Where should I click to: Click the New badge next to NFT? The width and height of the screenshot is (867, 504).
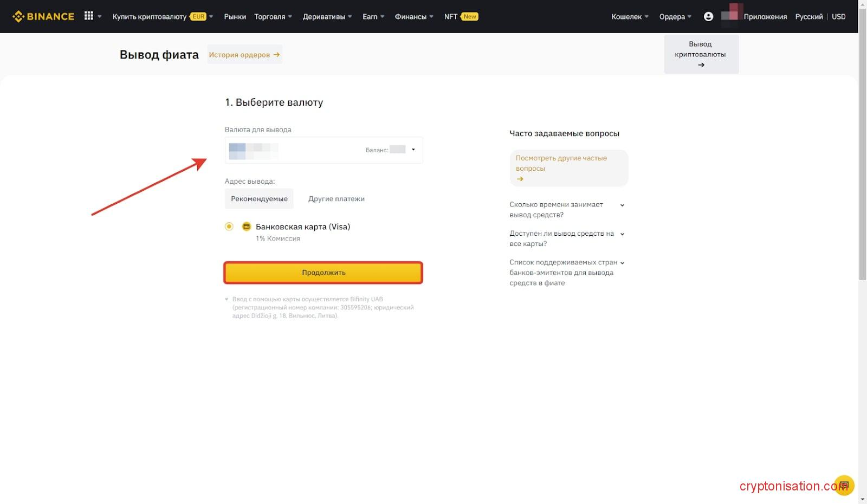click(x=469, y=16)
